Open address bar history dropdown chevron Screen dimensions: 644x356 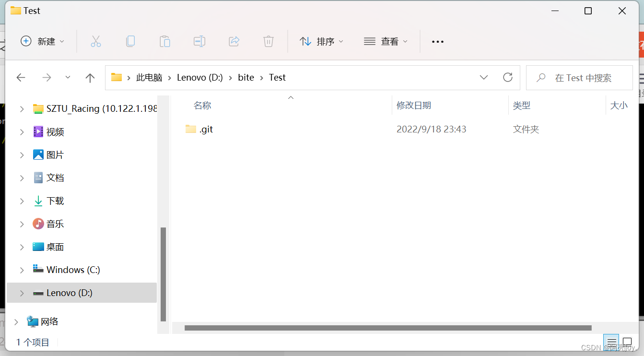point(484,77)
